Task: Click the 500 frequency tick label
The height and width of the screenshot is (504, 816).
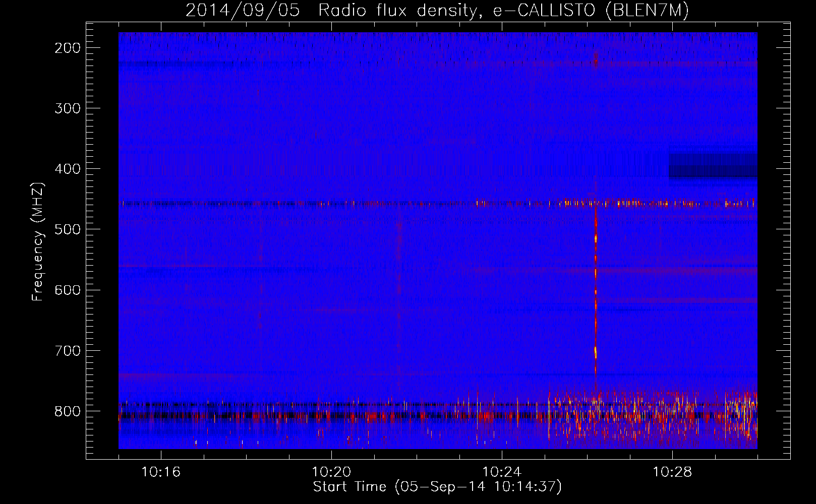Action: coord(68,229)
